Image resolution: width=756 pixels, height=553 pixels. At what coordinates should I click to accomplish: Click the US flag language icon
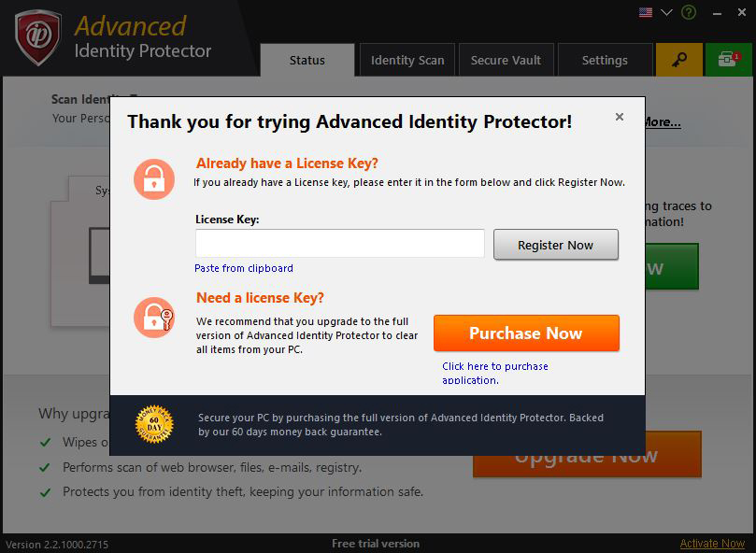point(646,12)
